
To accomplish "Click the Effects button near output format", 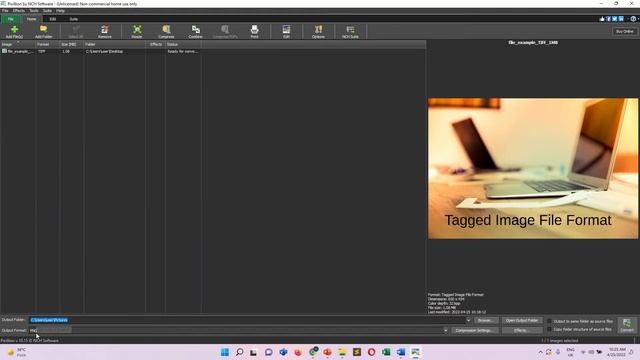I will pos(522,330).
